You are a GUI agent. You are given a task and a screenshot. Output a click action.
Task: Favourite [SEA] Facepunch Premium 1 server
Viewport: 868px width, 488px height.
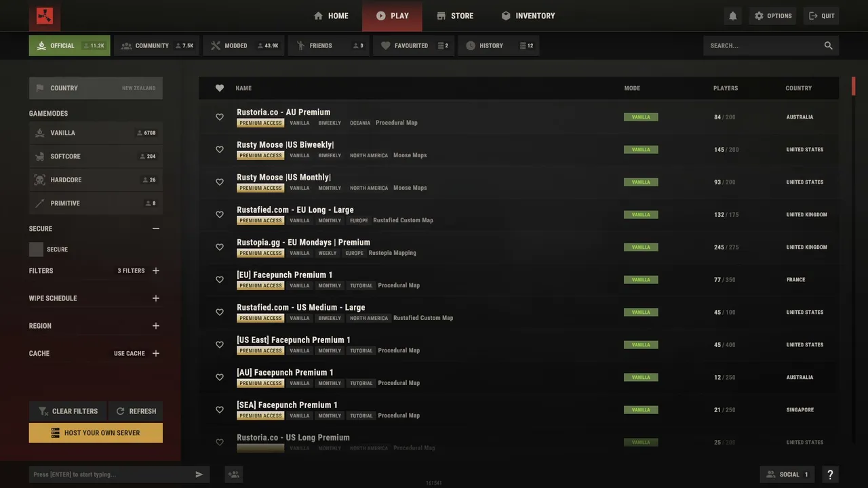click(x=220, y=410)
